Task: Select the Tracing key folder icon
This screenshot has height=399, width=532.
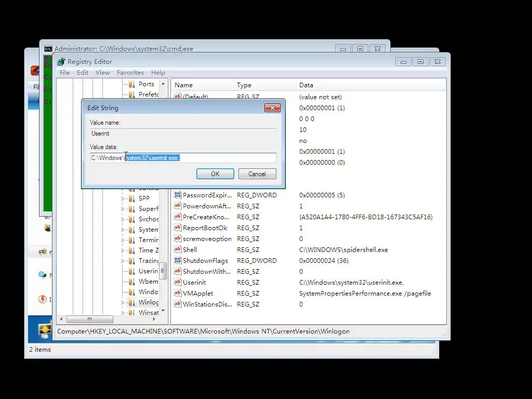Action: [x=131, y=261]
